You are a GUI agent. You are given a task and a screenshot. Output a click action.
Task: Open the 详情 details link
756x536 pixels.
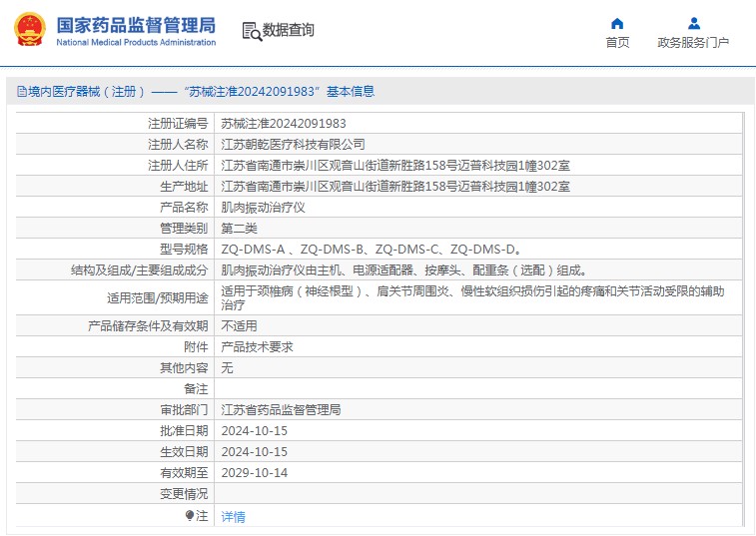tap(233, 517)
